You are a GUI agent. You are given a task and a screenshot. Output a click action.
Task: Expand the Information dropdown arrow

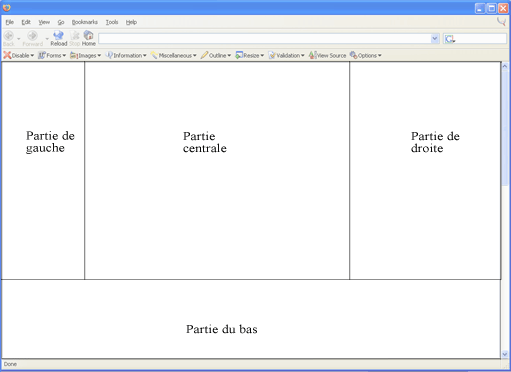pos(145,56)
